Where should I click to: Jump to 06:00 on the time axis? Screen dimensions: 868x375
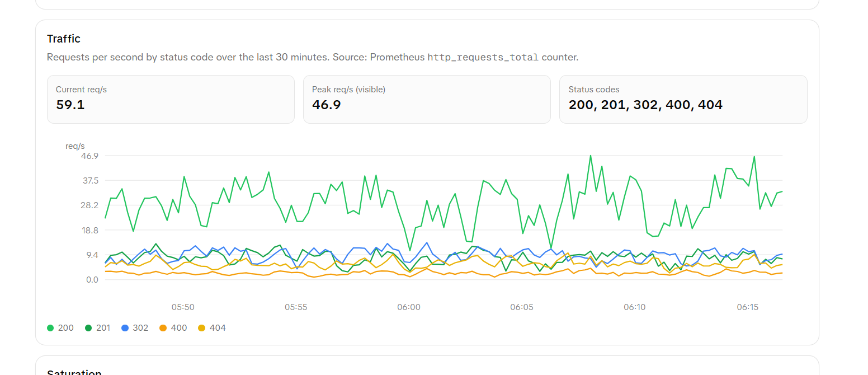click(x=409, y=307)
